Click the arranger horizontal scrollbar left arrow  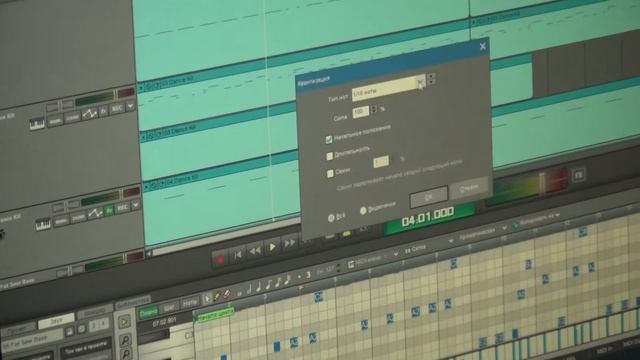[x=149, y=253]
